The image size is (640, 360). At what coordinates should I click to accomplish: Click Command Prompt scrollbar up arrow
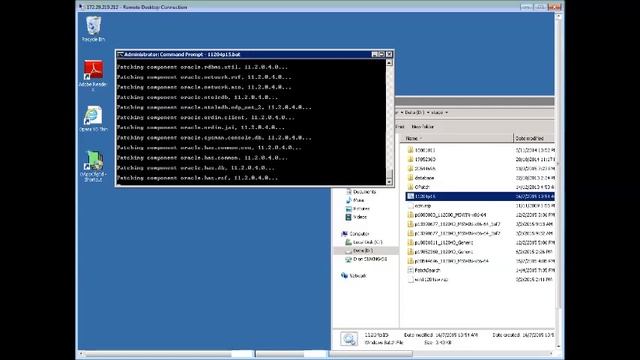point(389,63)
